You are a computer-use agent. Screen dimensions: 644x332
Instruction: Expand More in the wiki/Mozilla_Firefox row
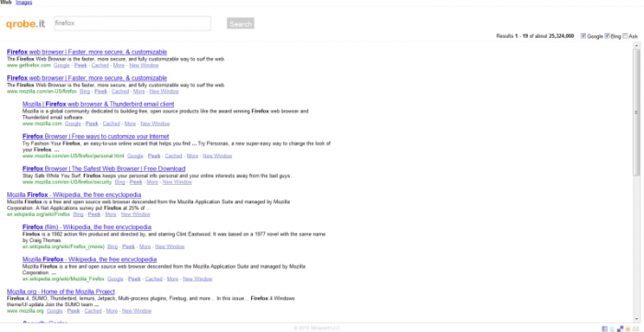click(173, 279)
